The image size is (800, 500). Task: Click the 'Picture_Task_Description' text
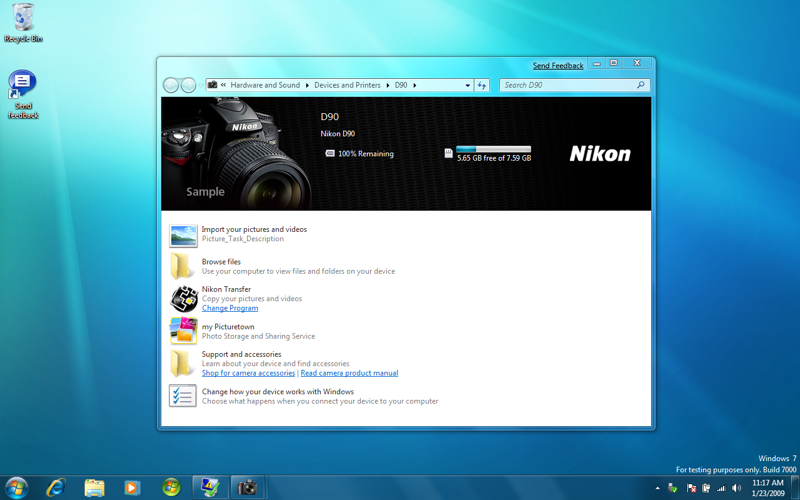tap(242, 238)
